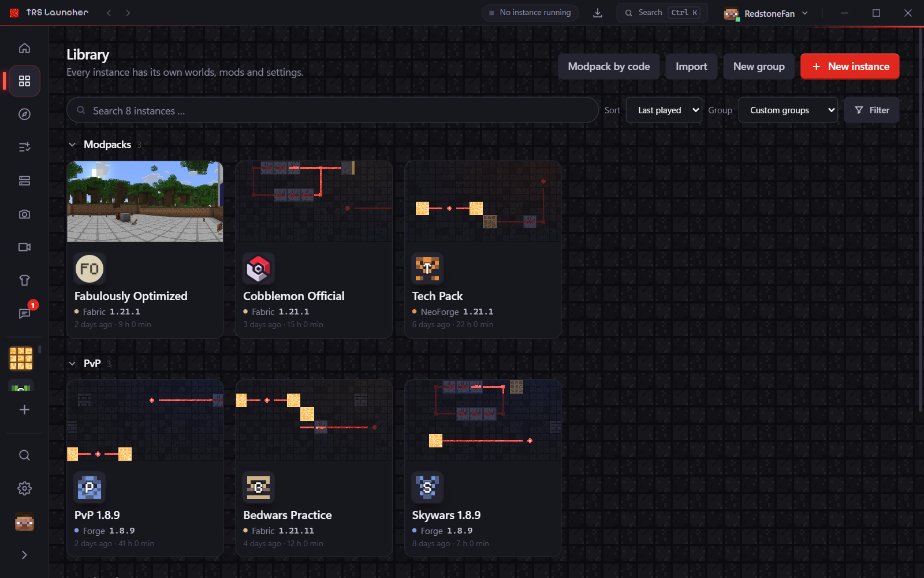This screenshot has width=924, height=578.
Task: Click the No instance running status
Action: point(530,13)
